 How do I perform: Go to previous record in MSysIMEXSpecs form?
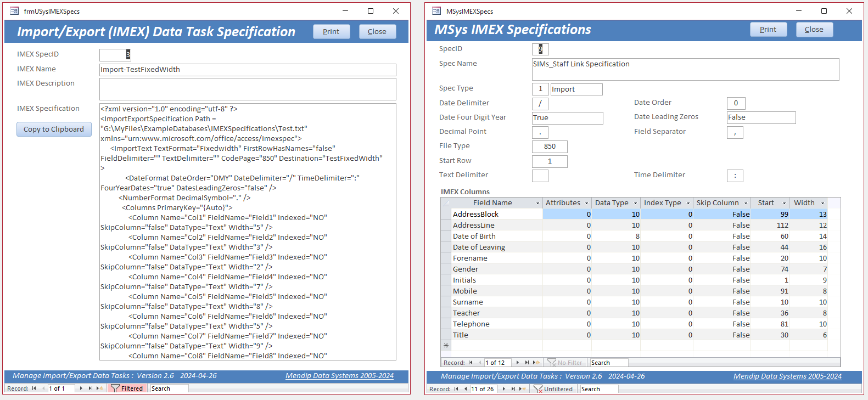[466, 389]
